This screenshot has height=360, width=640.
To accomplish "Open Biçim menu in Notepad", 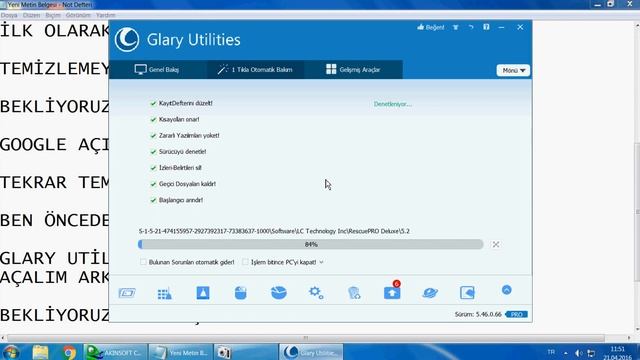I will pyautogui.click(x=53, y=15).
